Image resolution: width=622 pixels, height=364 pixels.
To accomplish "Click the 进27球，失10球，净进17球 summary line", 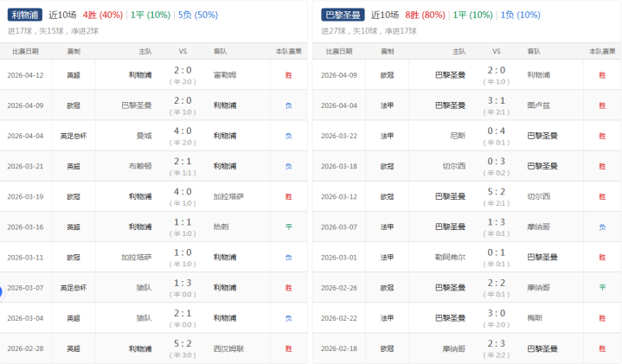I will coord(369,31).
